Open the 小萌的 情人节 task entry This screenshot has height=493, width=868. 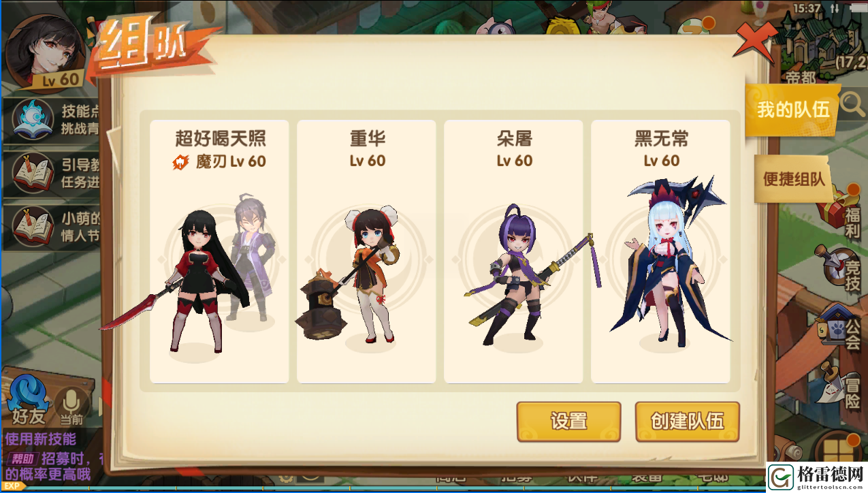(53, 227)
